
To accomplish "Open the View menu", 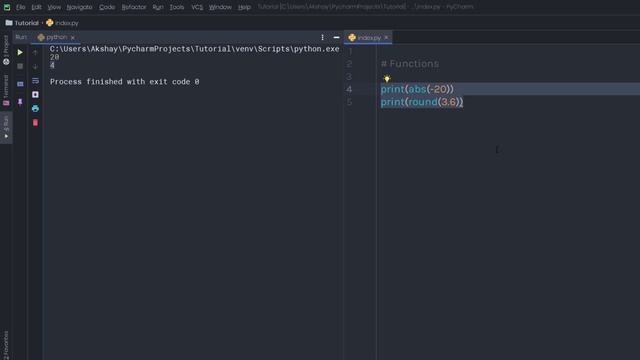I will 54,7.
